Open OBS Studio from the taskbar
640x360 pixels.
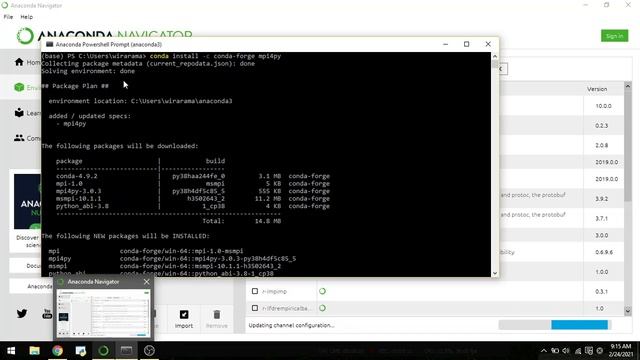[x=149, y=351]
